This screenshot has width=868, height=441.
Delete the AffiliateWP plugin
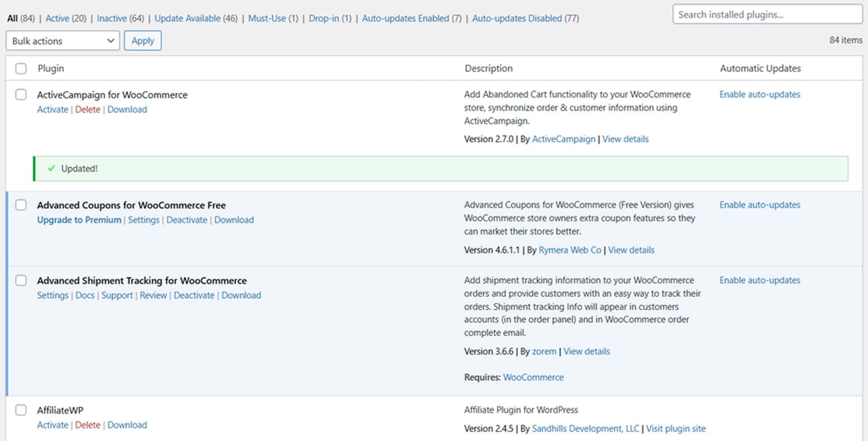tap(88, 425)
